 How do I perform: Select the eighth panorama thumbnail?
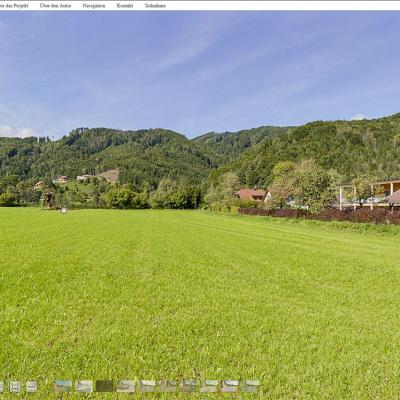(209, 386)
